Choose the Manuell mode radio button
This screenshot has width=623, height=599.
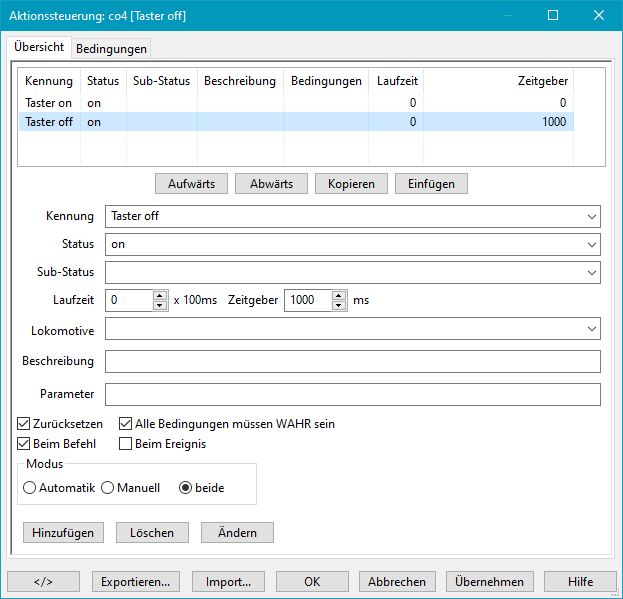point(108,488)
